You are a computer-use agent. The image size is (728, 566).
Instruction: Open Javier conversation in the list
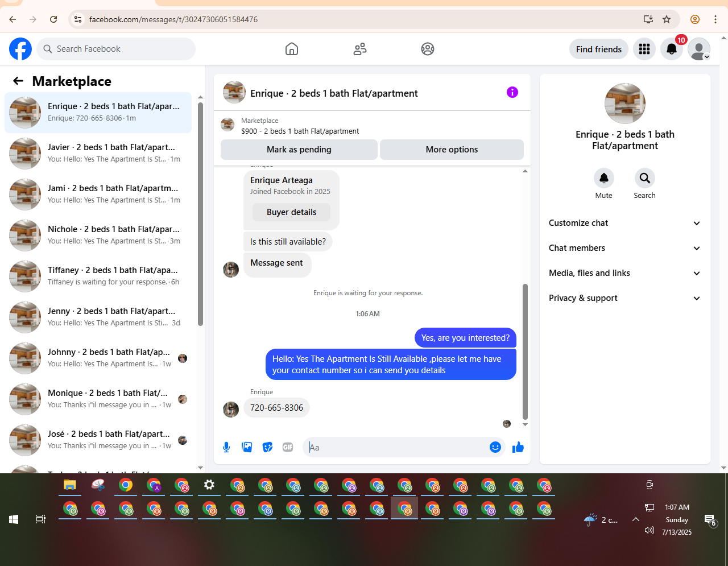click(x=98, y=153)
